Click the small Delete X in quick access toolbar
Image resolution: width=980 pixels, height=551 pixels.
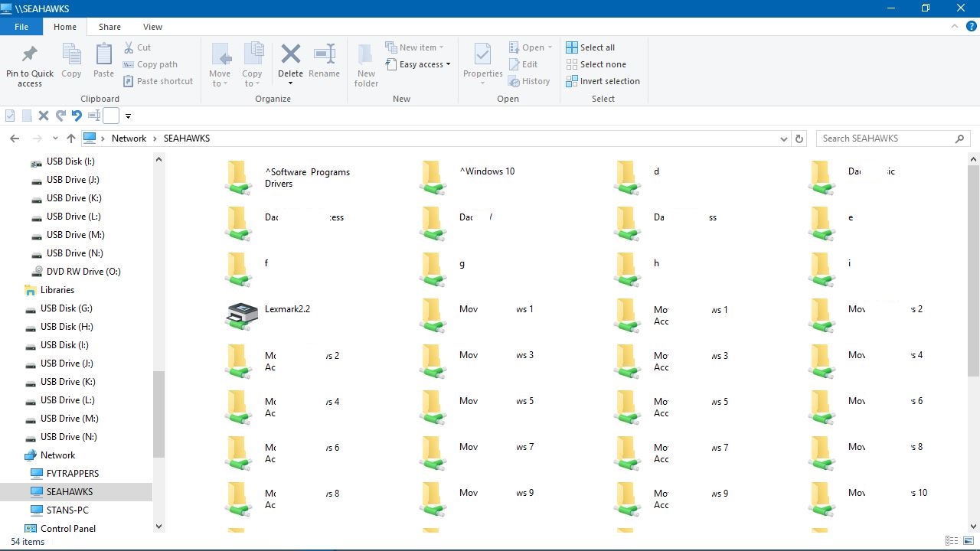click(44, 116)
